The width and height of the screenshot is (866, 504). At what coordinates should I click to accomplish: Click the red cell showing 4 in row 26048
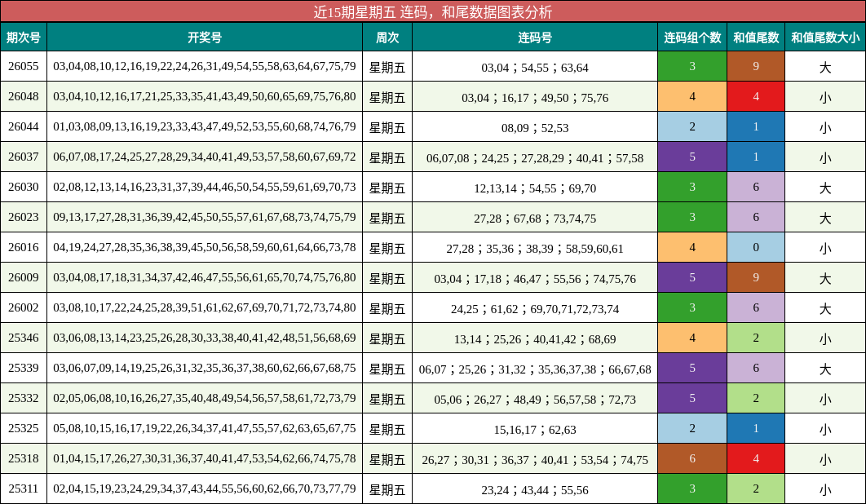click(x=756, y=98)
